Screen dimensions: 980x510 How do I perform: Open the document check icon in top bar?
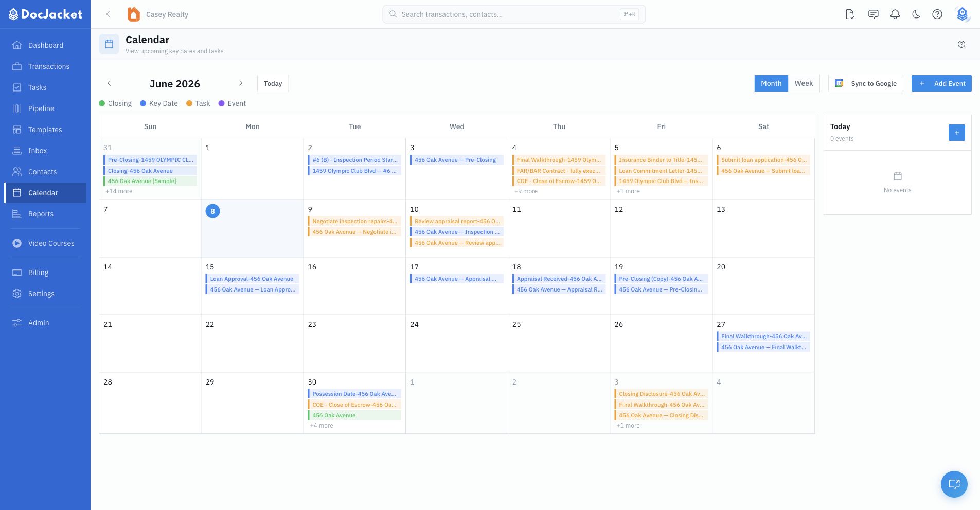click(x=850, y=14)
